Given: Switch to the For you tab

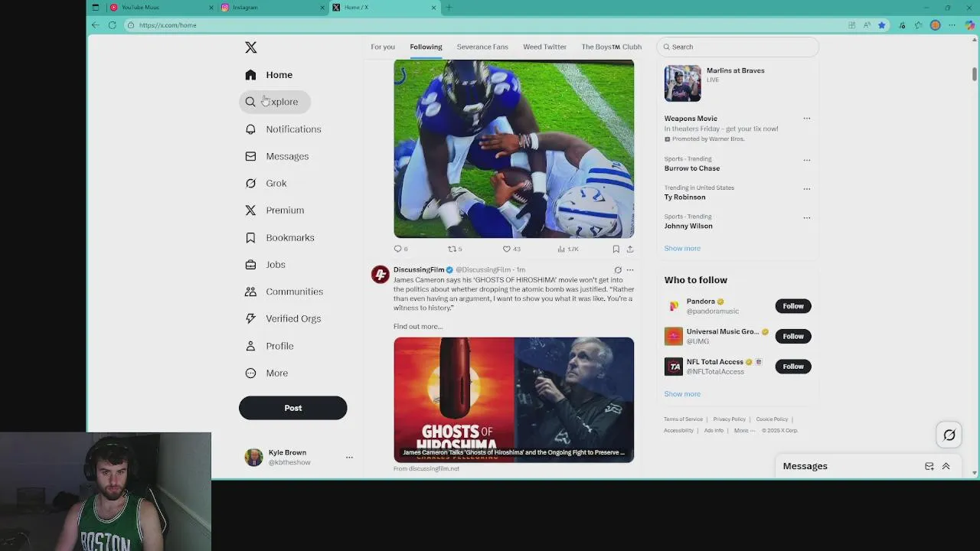Looking at the screenshot, I should tap(383, 47).
